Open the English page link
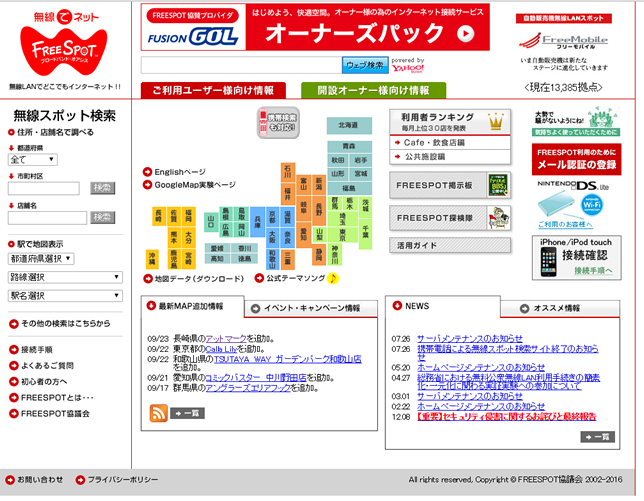This screenshot has height=501, width=644. pos(175,172)
